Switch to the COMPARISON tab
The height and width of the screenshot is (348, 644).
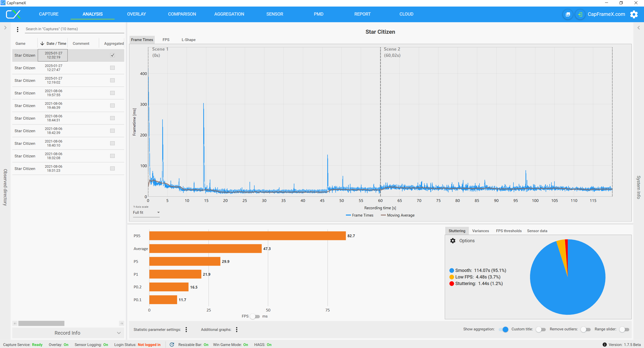tap(182, 14)
